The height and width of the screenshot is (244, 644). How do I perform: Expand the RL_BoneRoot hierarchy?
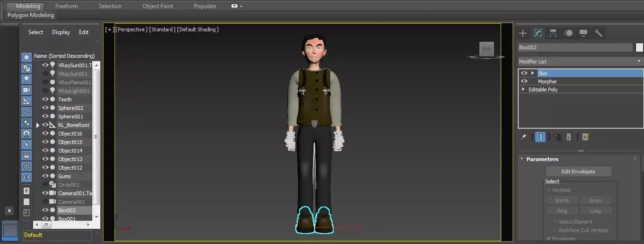tap(38, 125)
